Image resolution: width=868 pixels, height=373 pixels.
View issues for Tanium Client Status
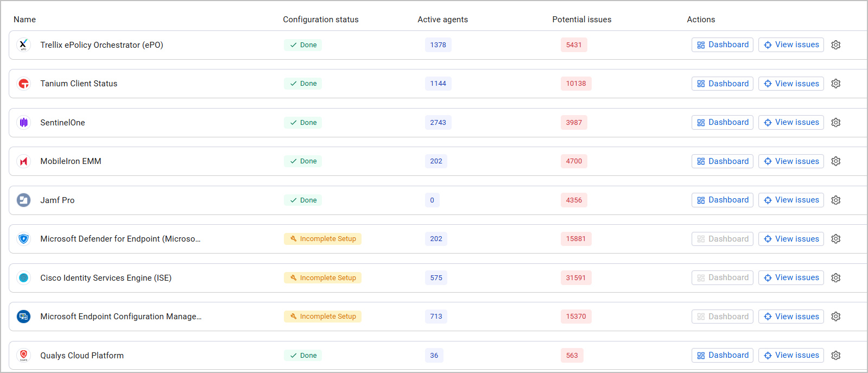pos(791,84)
